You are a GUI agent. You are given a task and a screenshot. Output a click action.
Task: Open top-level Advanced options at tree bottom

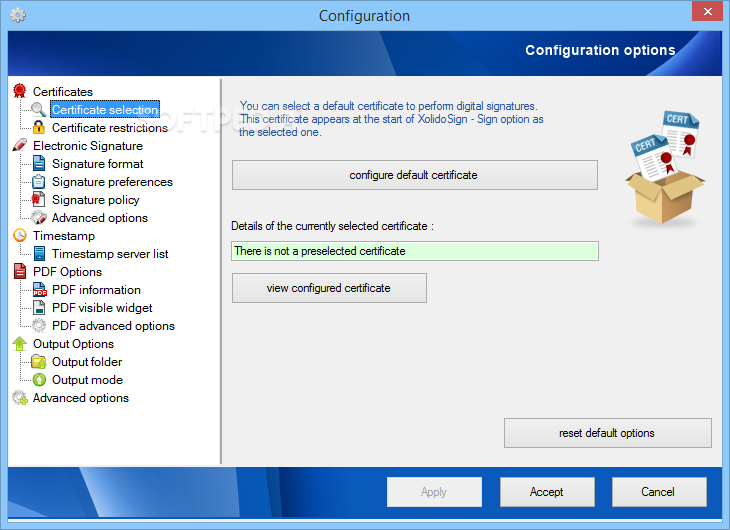coord(81,398)
